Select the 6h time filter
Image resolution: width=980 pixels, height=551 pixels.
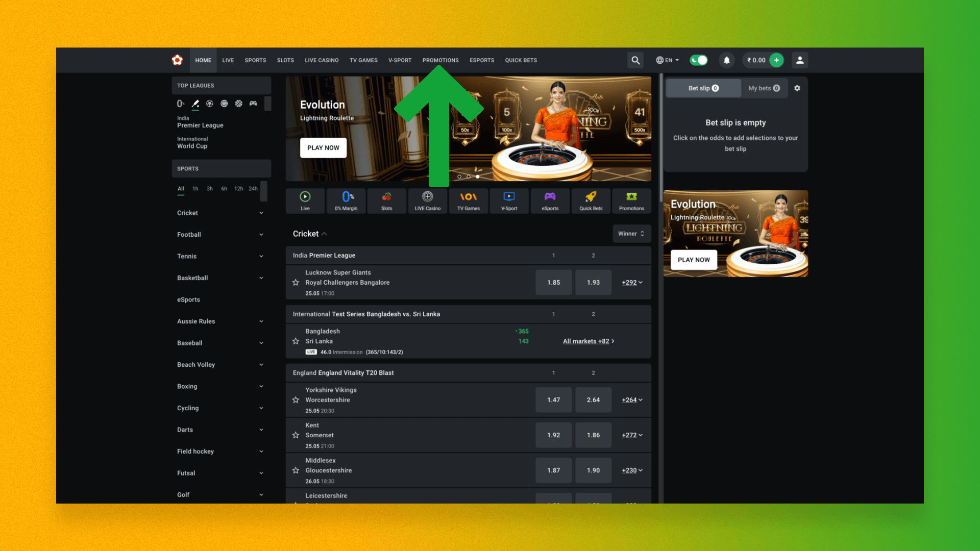point(224,189)
